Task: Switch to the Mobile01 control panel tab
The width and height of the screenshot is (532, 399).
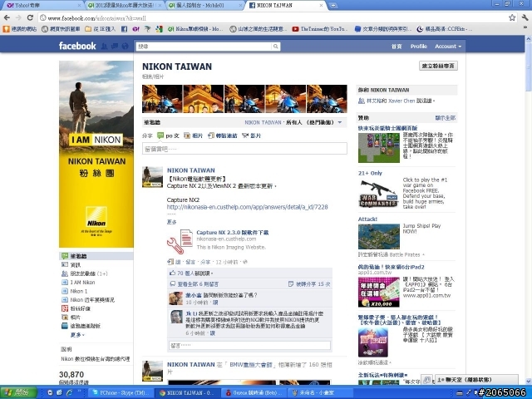Action: pyautogui.click(x=204, y=6)
